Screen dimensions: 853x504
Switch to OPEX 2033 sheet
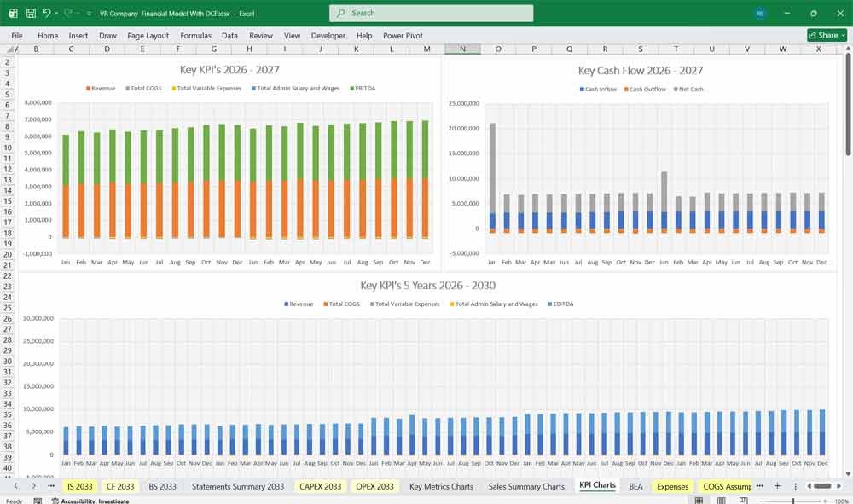374,486
